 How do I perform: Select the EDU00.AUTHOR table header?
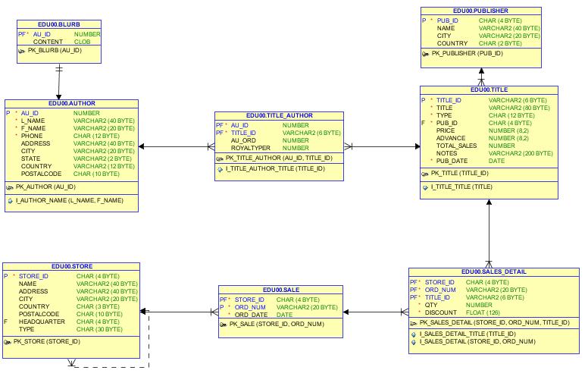pyautogui.click(x=72, y=103)
